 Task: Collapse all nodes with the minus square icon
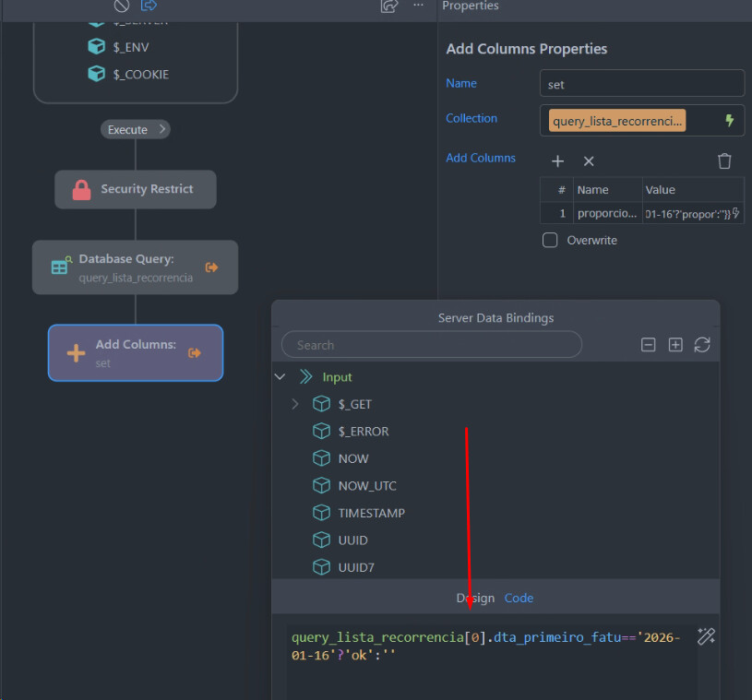648,345
